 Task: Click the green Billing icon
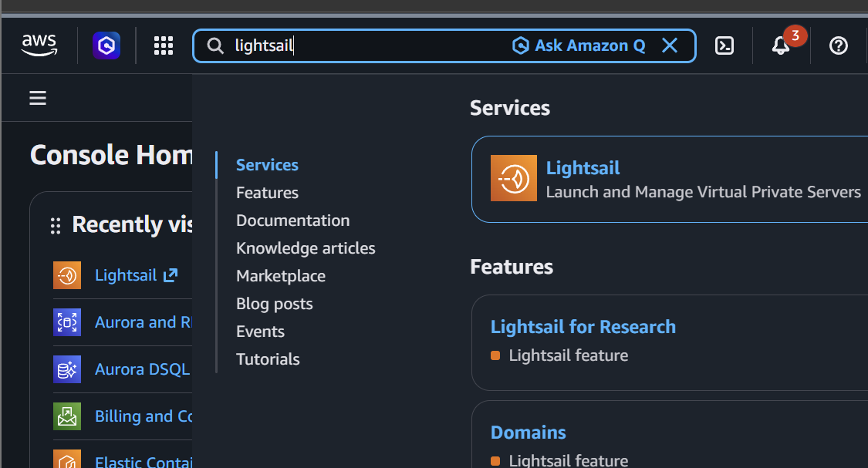pos(67,416)
